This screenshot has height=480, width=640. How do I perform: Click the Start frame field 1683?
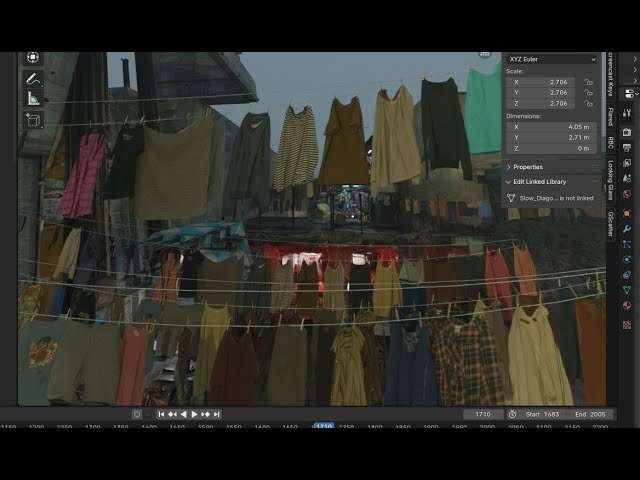(542, 414)
